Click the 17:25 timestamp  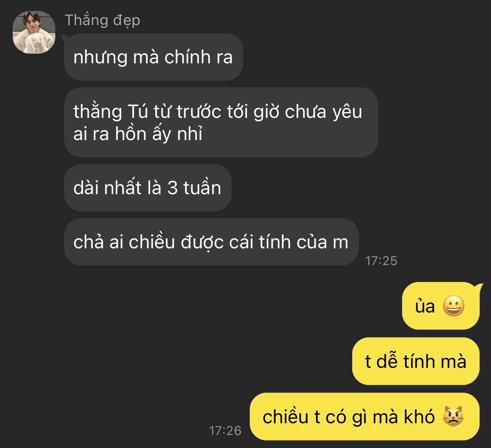click(381, 261)
